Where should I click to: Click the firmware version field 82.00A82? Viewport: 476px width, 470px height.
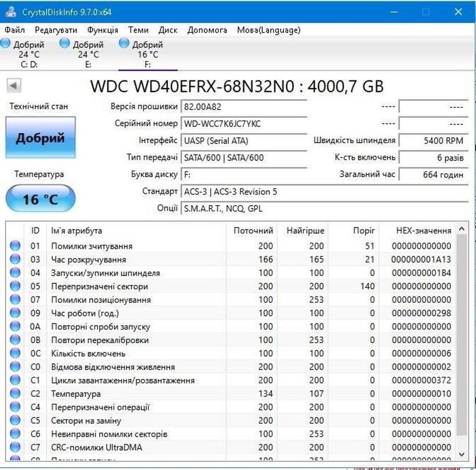[x=244, y=107]
